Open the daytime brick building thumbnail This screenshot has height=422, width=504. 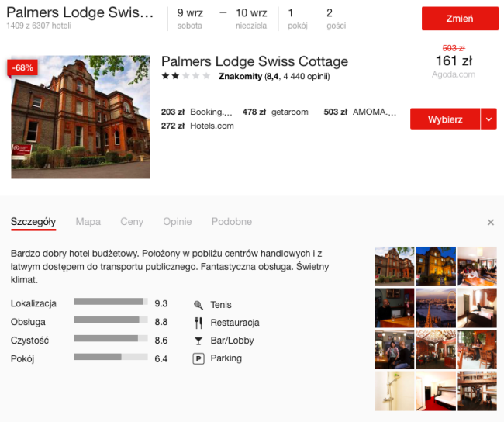click(395, 266)
